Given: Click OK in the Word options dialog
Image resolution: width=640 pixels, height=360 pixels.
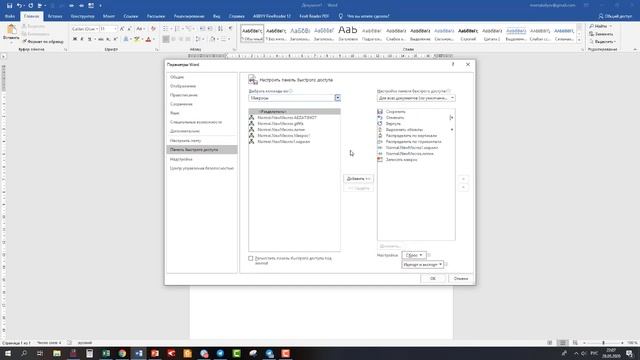Looking at the screenshot, I should pos(433,278).
